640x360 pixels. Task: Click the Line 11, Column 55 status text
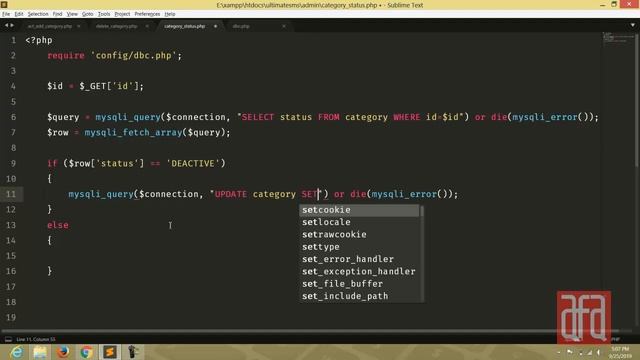[36, 339]
